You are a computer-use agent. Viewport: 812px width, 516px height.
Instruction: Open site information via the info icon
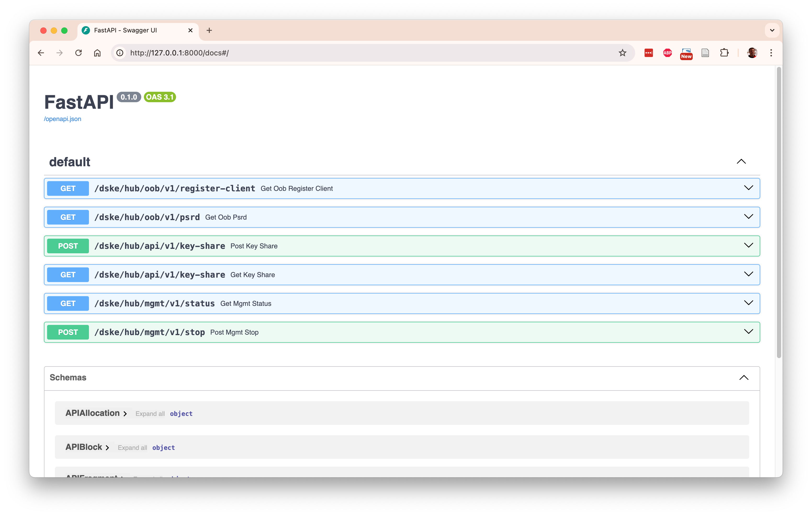(120, 53)
